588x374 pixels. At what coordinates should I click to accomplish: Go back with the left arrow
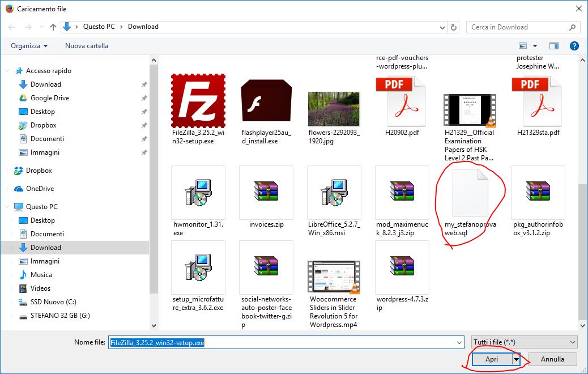12,27
